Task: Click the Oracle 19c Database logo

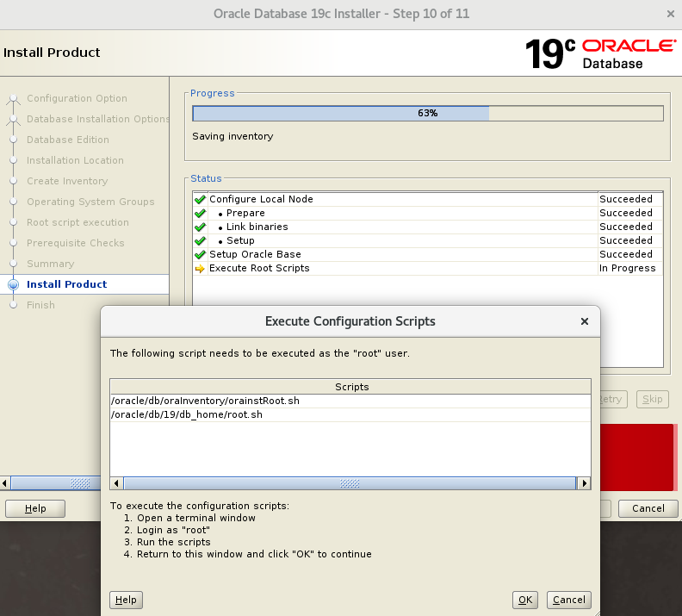Action: [601, 54]
